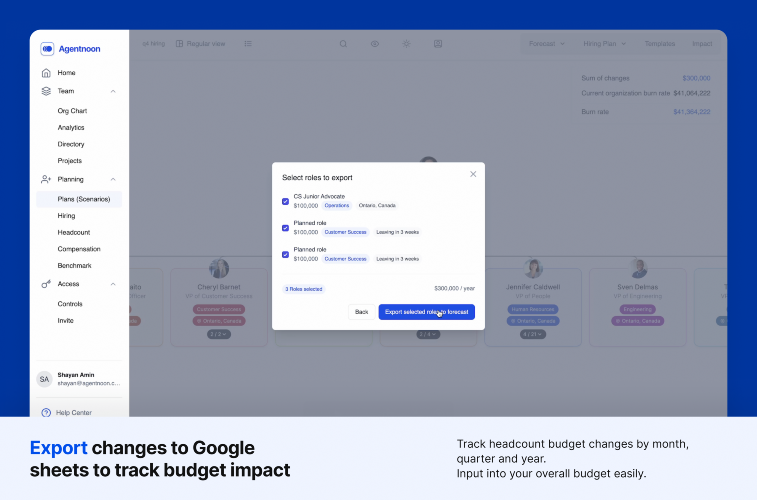Open Hiring in sidebar
The image size is (757, 500).
[66, 216]
